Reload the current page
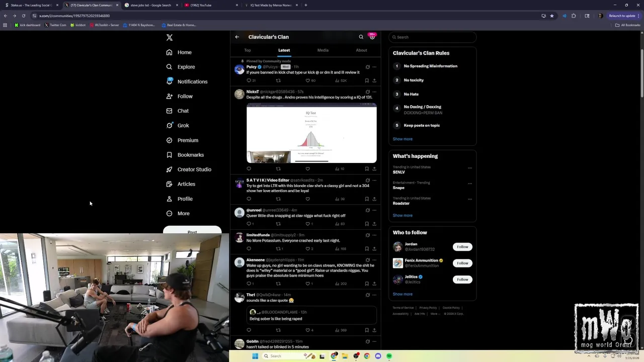This screenshot has width=644, height=362. coord(24,16)
